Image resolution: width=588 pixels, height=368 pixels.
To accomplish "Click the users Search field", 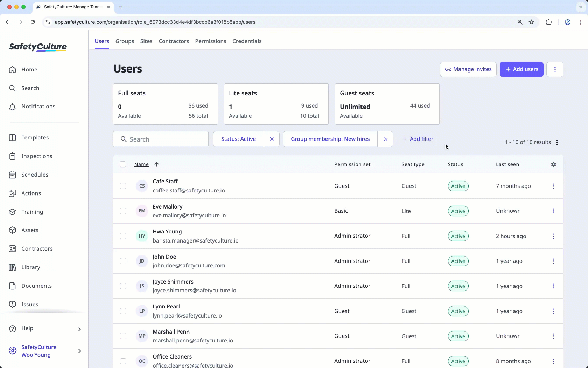I will (x=161, y=139).
